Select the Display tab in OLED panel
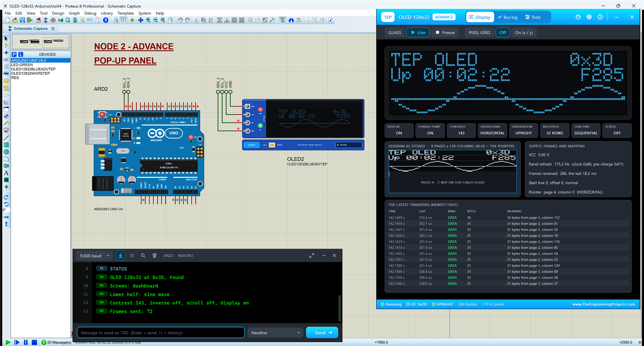 tap(480, 17)
